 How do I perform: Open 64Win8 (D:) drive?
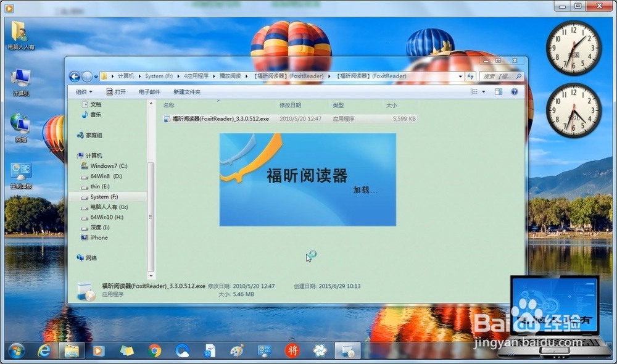[x=102, y=176]
